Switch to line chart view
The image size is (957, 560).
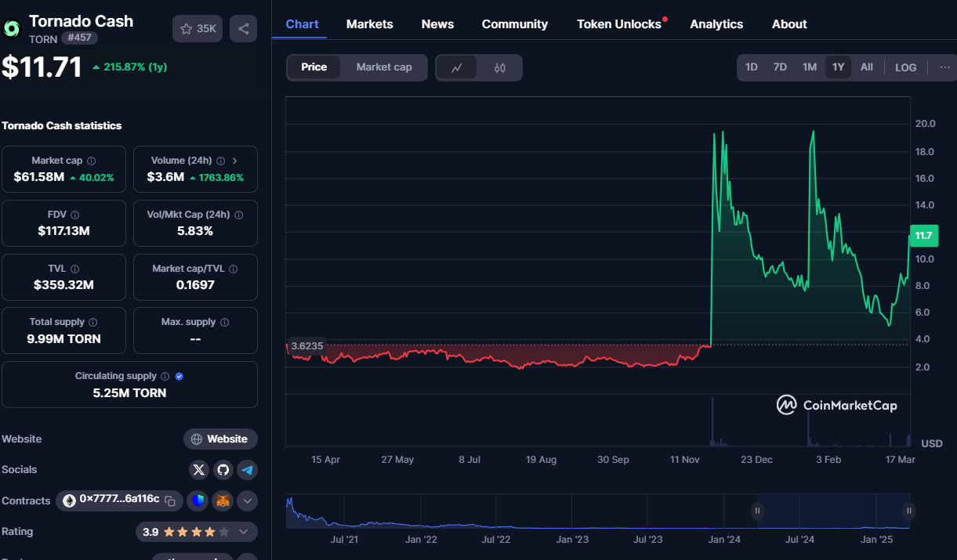pyautogui.click(x=457, y=67)
